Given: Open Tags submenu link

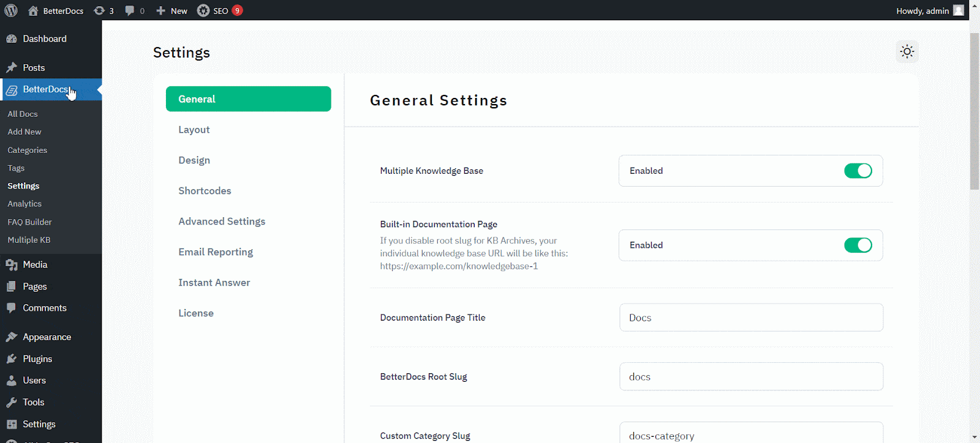Looking at the screenshot, I should pyautogui.click(x=16, y=168).
